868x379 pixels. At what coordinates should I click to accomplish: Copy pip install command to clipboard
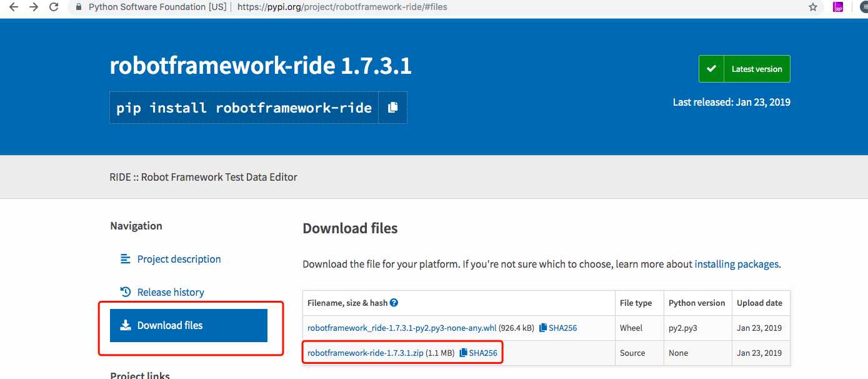392,108
